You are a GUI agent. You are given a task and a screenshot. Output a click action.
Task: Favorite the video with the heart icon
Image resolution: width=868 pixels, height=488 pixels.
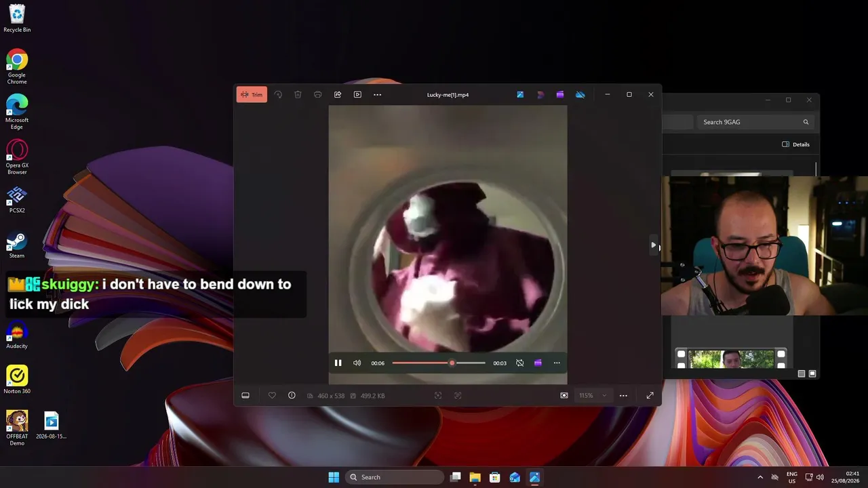[272, 396]
